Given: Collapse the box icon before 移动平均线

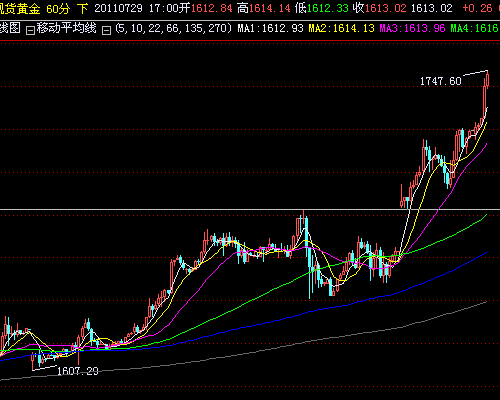Looking at the screenshot, I should tap(31, 30).
